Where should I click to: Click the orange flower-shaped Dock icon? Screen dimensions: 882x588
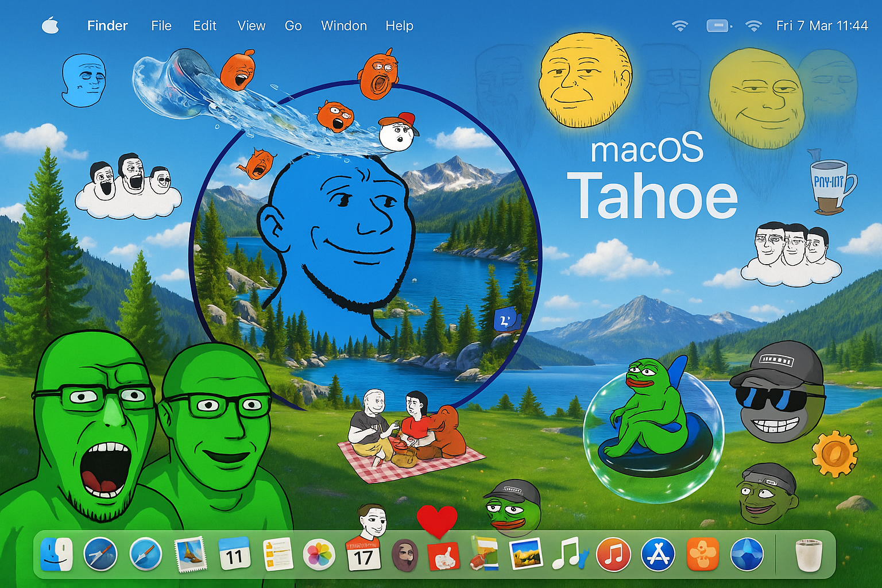(x=703, y=555)
